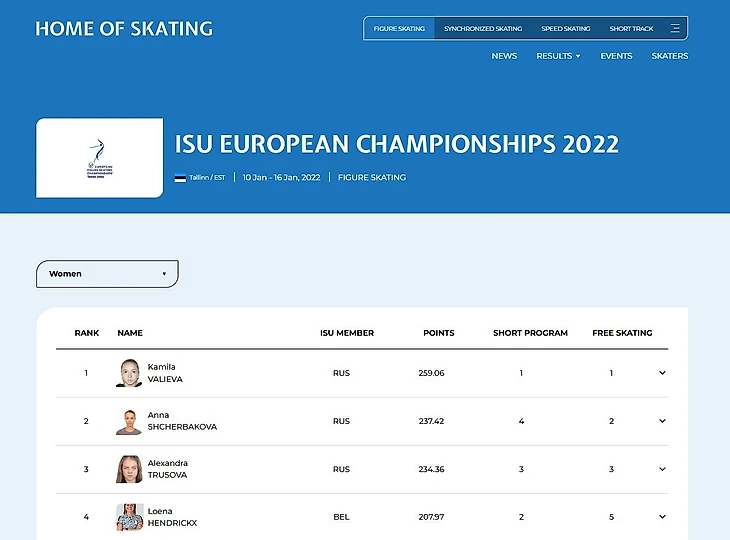Expand Alexandra Trusova's result details chevron
This screenshot has height=540, width=730.
[662, 469]
